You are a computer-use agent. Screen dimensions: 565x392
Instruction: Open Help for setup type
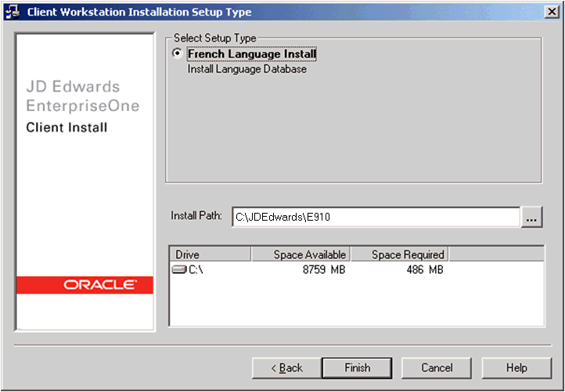point(516,368)
